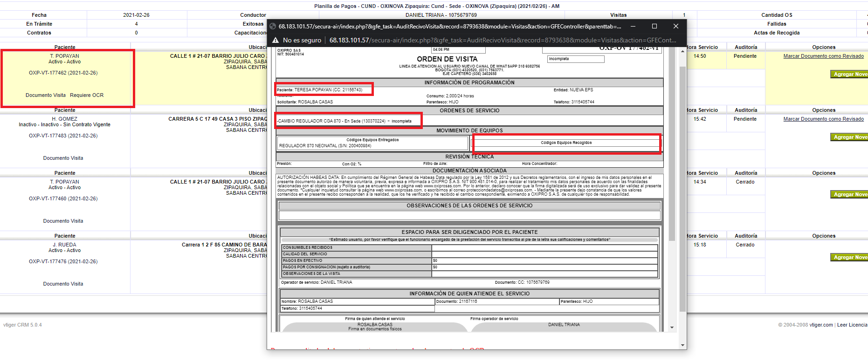Click the Requiere OCR link
Image resolution: width=868 pixels, height=362 pixels.
[87, 95]
